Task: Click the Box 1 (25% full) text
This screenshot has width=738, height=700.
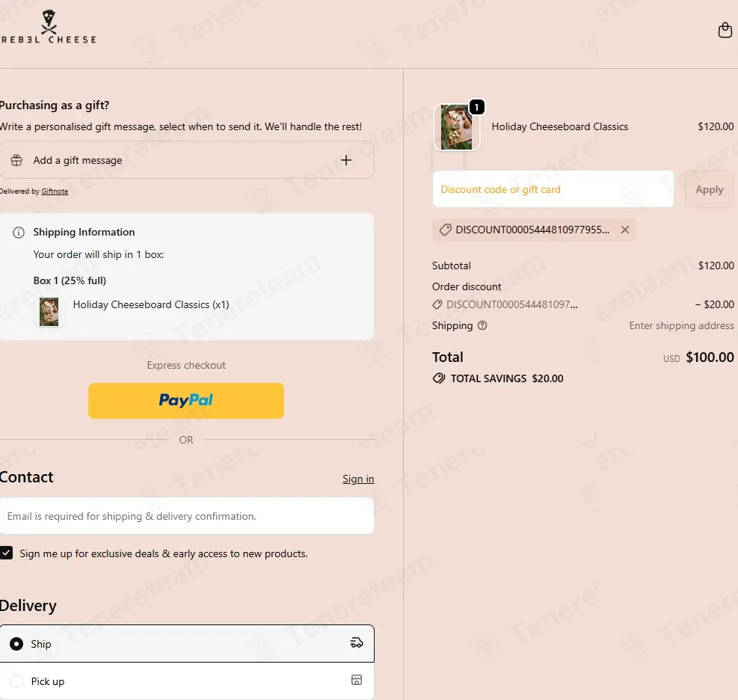Action: [70, 280]
